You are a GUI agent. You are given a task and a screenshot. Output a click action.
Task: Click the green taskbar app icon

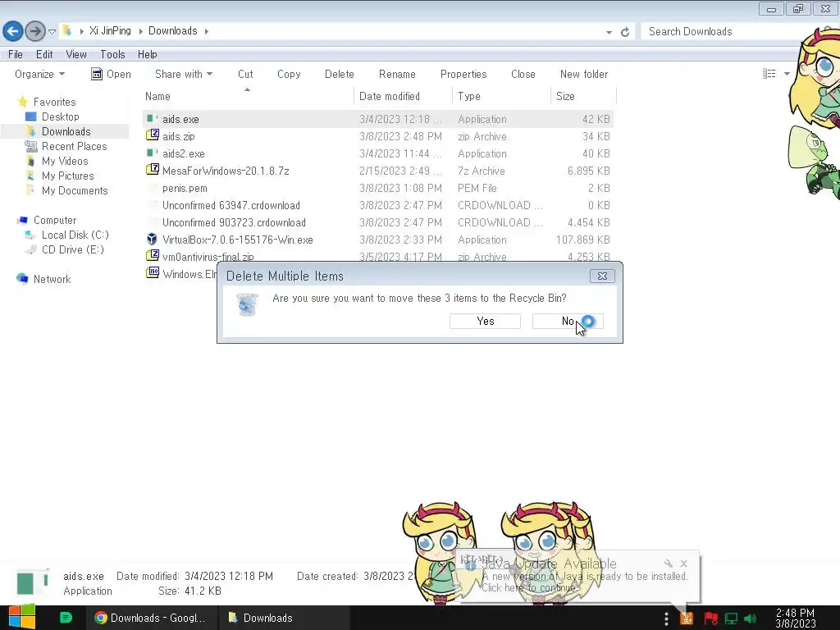coord(66,618)
